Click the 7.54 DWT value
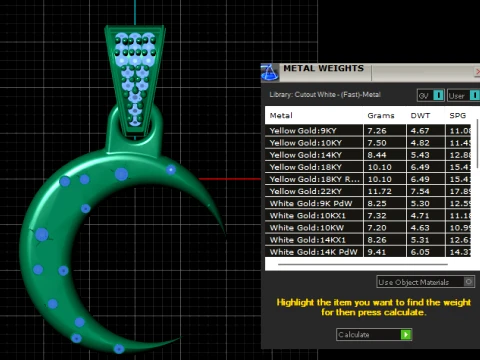Viewport: 480px width, 360px height. pyautogui.click(x=420, y=191)
